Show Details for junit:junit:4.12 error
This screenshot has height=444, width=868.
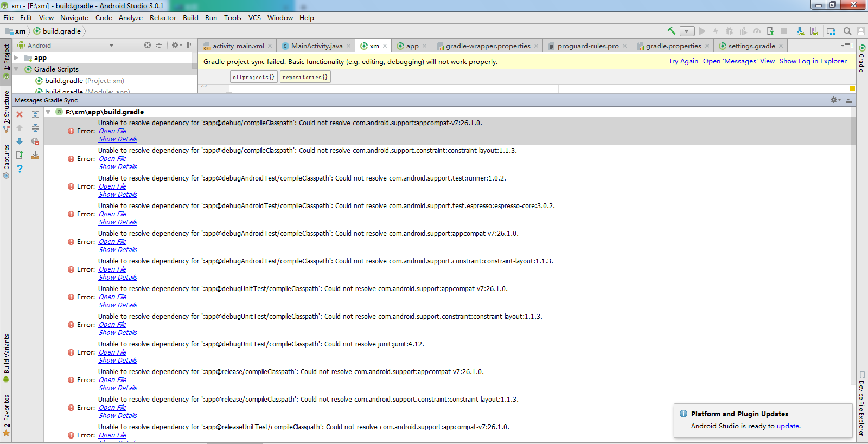click(118, 361)
